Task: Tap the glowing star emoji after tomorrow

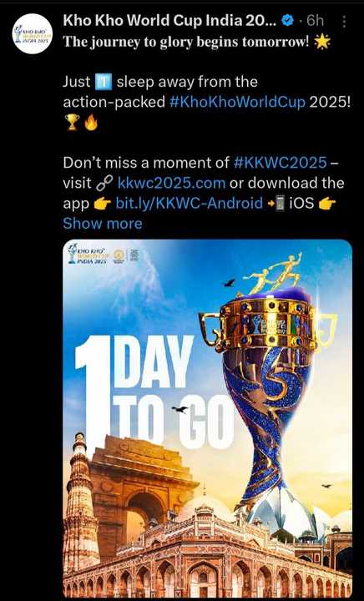Action: [322, 42]
